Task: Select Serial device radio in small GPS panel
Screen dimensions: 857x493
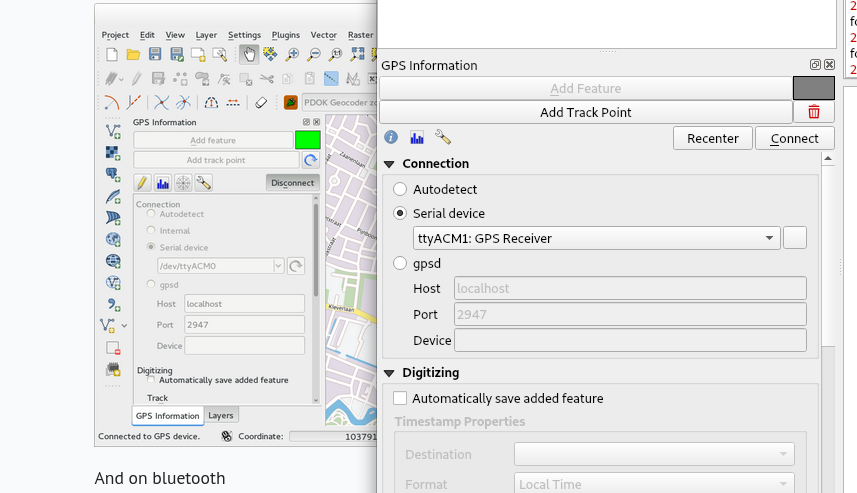Action: tap(151, 247)
